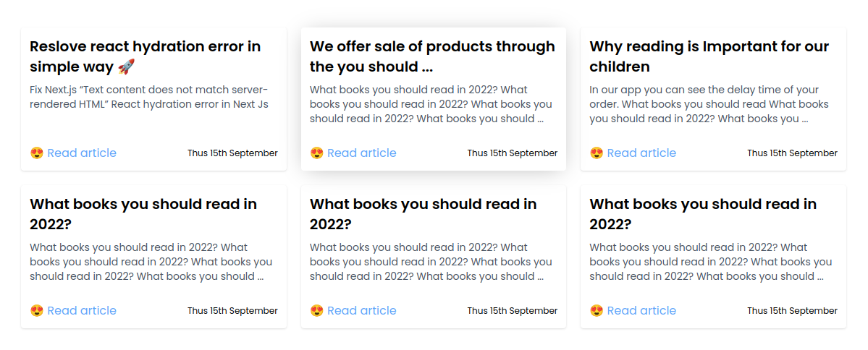This screenshot has height=350, width=868.
Task: Click the Fix Next.js hydration error description text
Action: 148,97
